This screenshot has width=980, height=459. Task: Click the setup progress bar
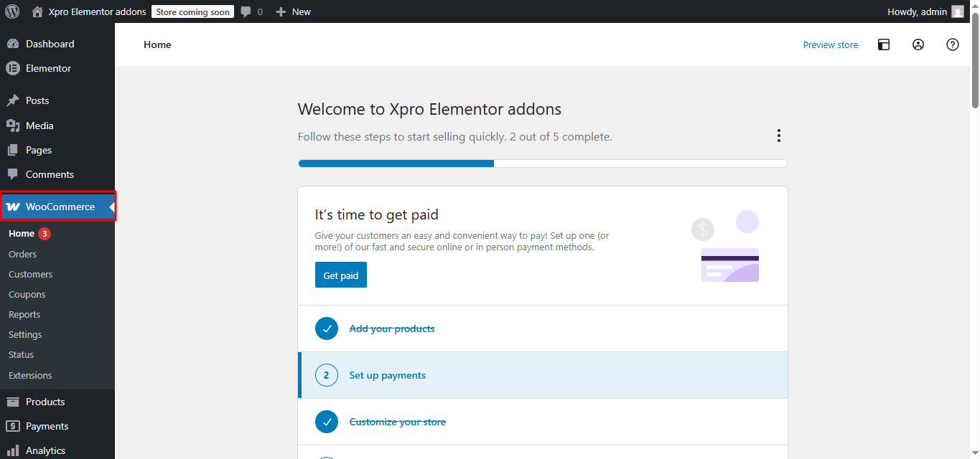pyautogui.click(x=542, y=164)
